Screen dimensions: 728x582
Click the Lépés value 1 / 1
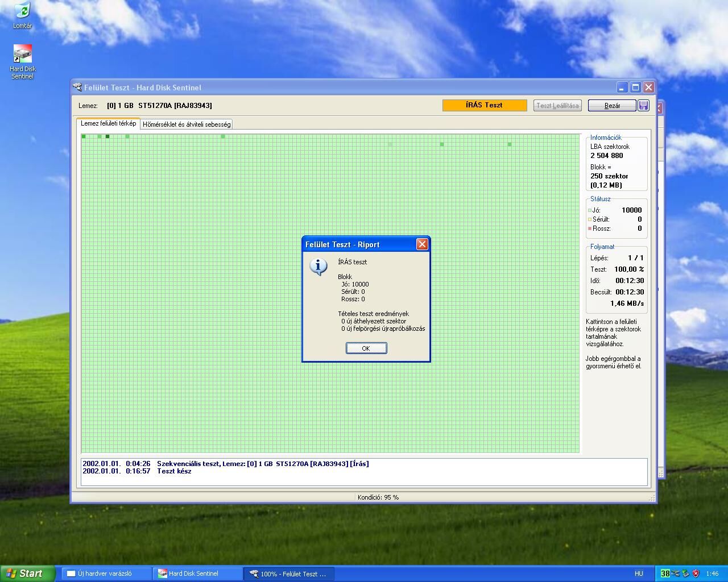(636, 258)
